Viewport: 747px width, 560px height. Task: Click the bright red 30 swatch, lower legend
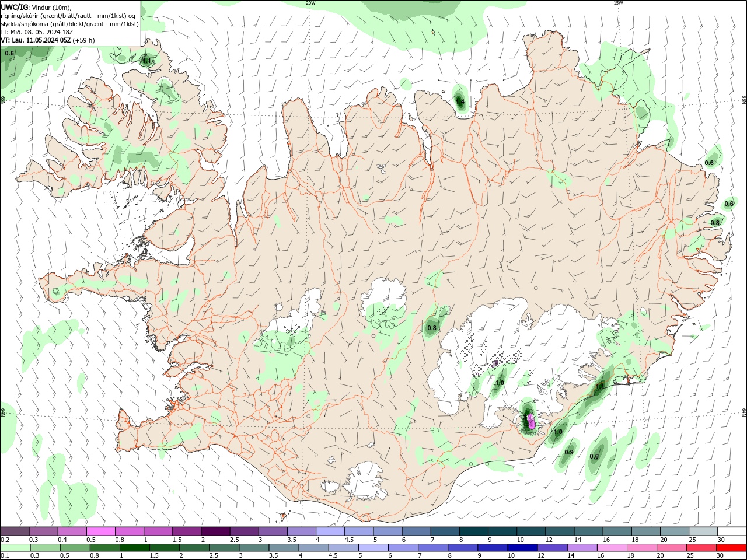pyautogui.click(x=732, y=548)
